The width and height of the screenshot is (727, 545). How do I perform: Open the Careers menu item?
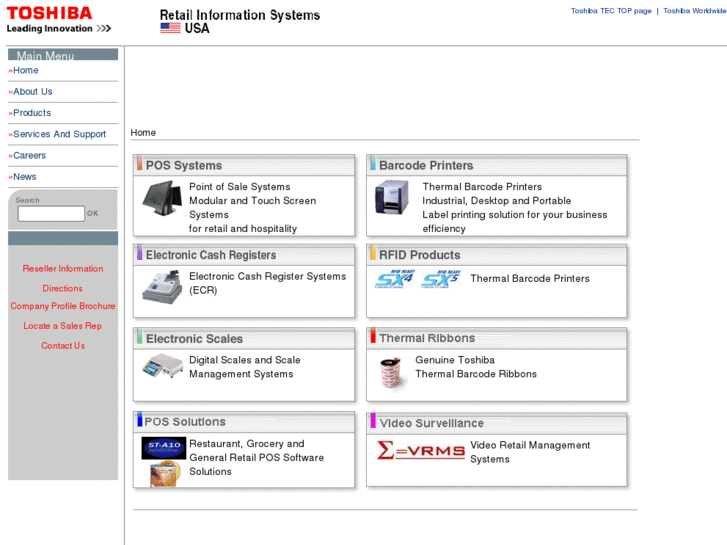(29, 155)
